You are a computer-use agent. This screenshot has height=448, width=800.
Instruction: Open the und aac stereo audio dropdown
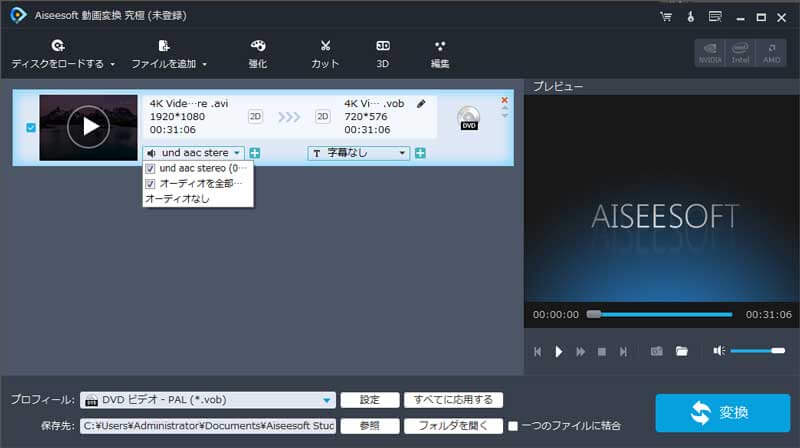(x=194, y=153)
